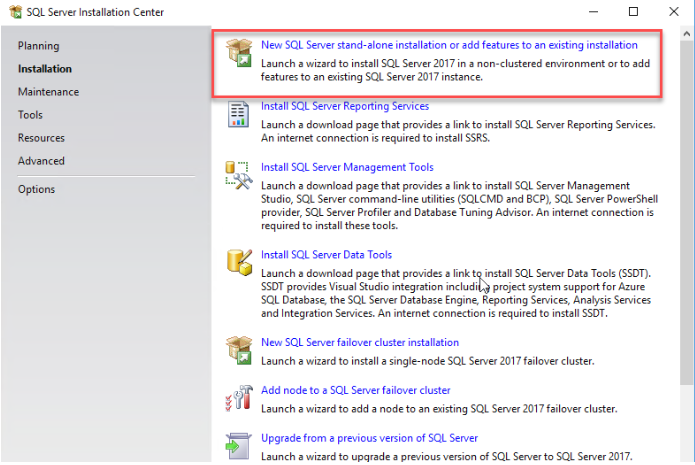
Task: Click text 'Launch a wizard to install a single-node SQL Server 2017 failover cluster.'
Action: 427,361
